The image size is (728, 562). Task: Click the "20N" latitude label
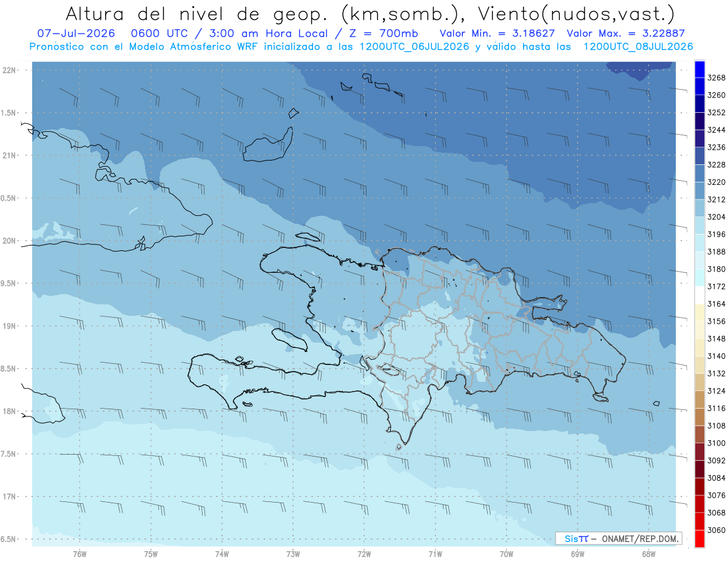[x=8, y=241]
